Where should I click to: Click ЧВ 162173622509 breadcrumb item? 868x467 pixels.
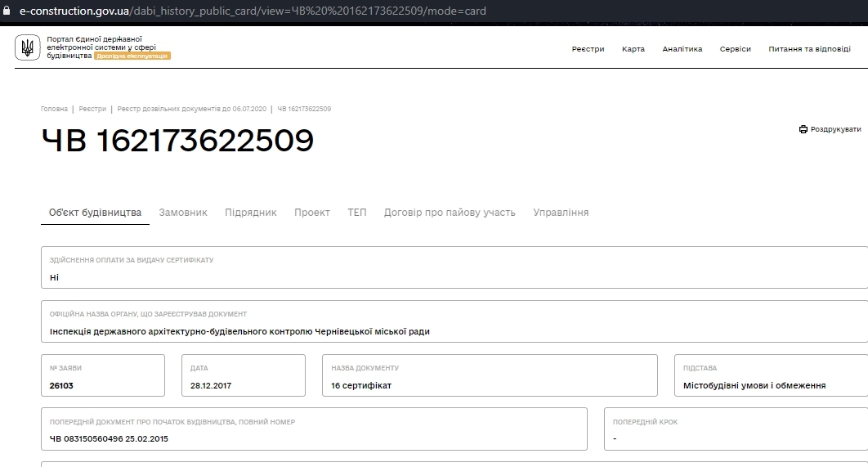(x=304, y=109)
